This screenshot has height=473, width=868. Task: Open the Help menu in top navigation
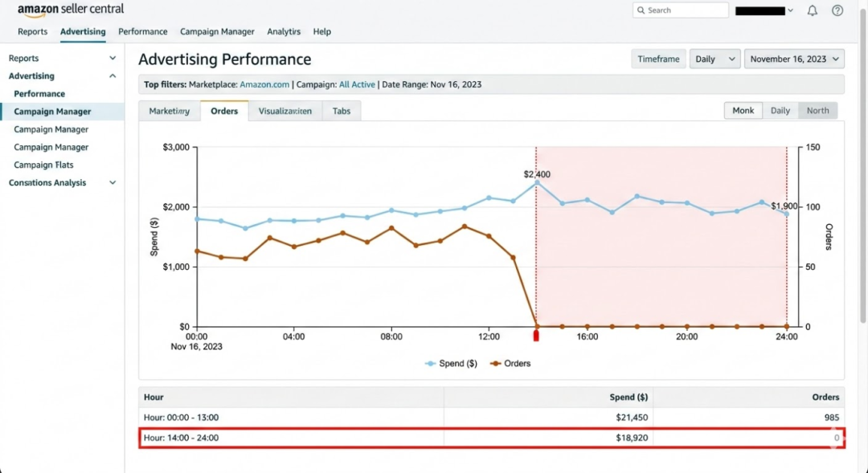coord(321,31)
